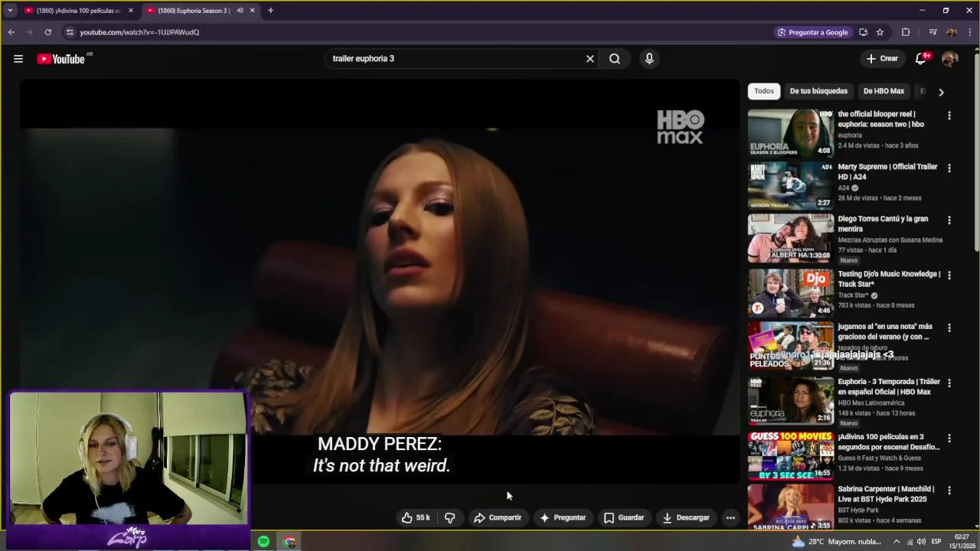Click Preguntar a Google in the address bar
980x551 pixels.
coord(812,32)
